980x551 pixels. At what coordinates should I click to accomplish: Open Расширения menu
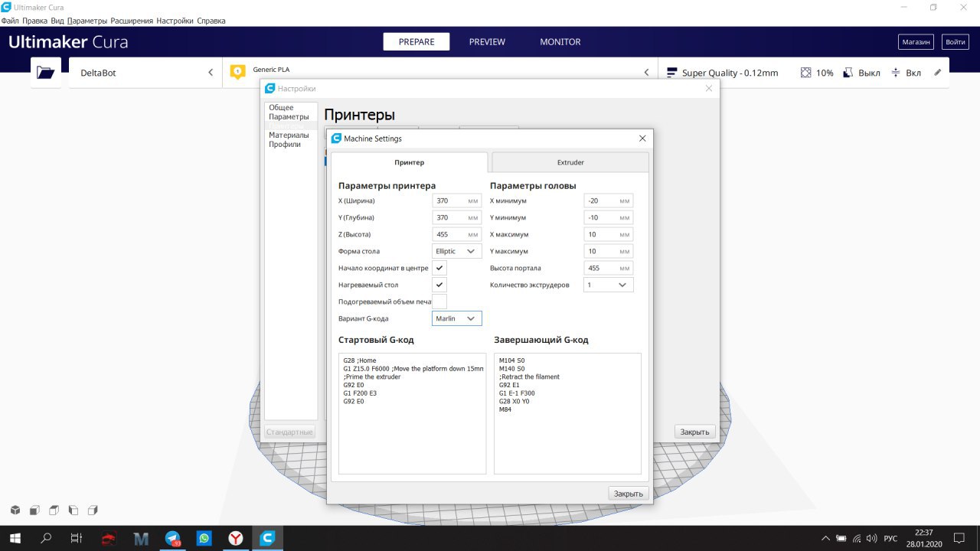pyautogui.click(x=132, y=21)
